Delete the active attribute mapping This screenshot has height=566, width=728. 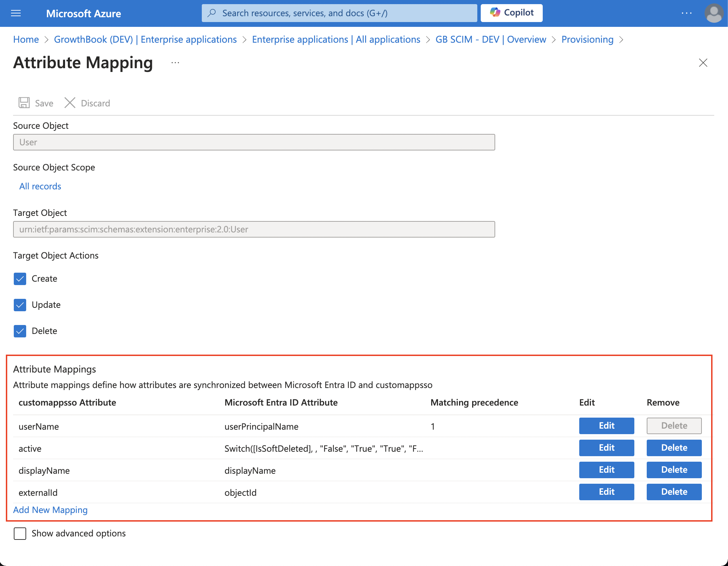tap(674, 448)
